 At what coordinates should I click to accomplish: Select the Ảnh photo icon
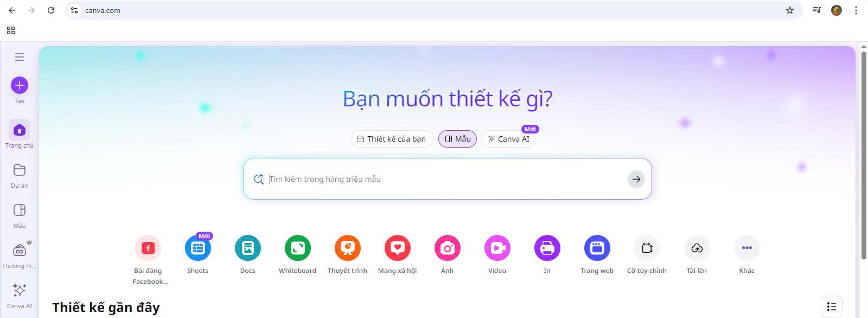point(448,248)
